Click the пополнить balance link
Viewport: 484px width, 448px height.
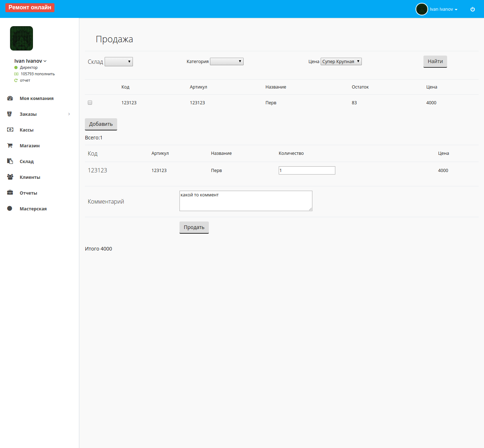click(45, 74)
